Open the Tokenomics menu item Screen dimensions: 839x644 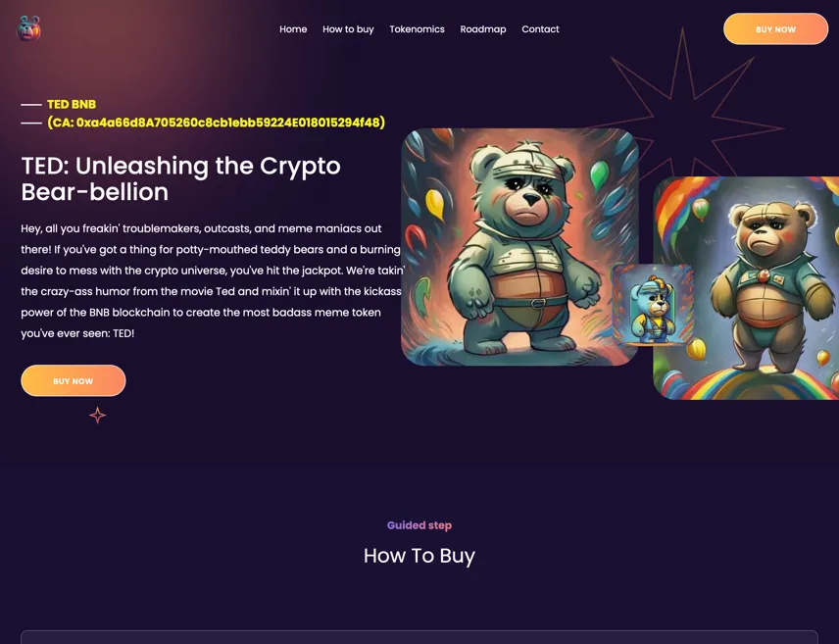(417, 29)
